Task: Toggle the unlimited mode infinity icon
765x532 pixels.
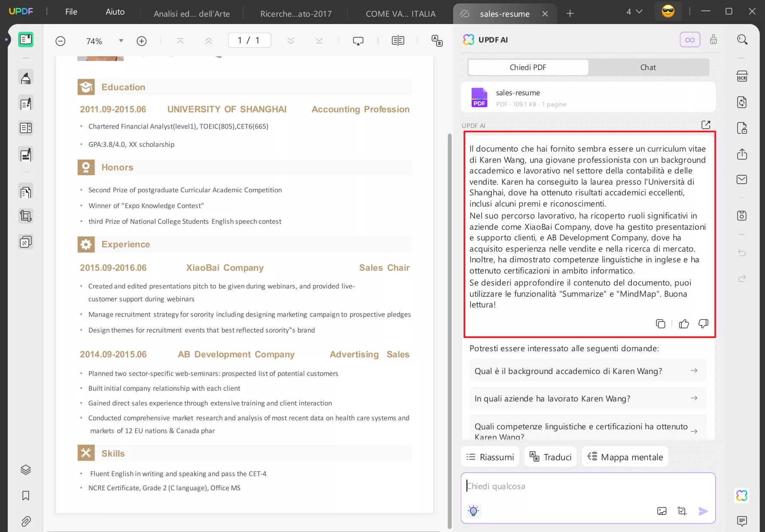Action: tap(690, 40)
